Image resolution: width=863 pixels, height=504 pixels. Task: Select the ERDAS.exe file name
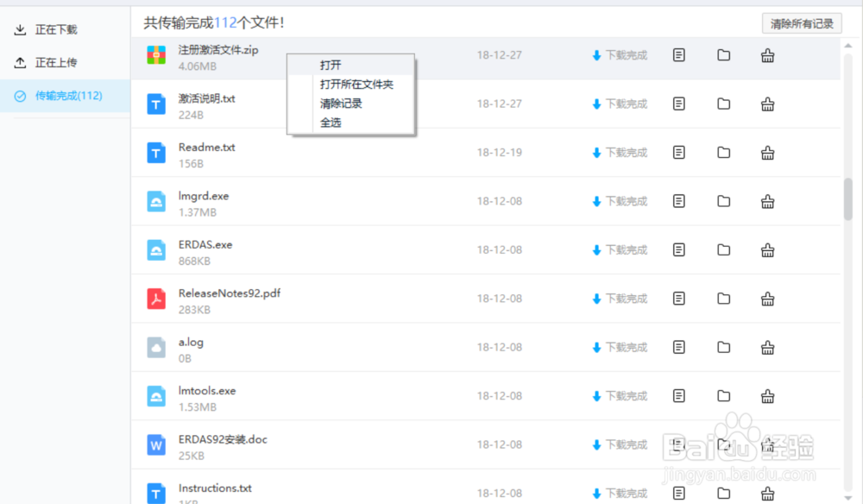click(x=205, y=245)
